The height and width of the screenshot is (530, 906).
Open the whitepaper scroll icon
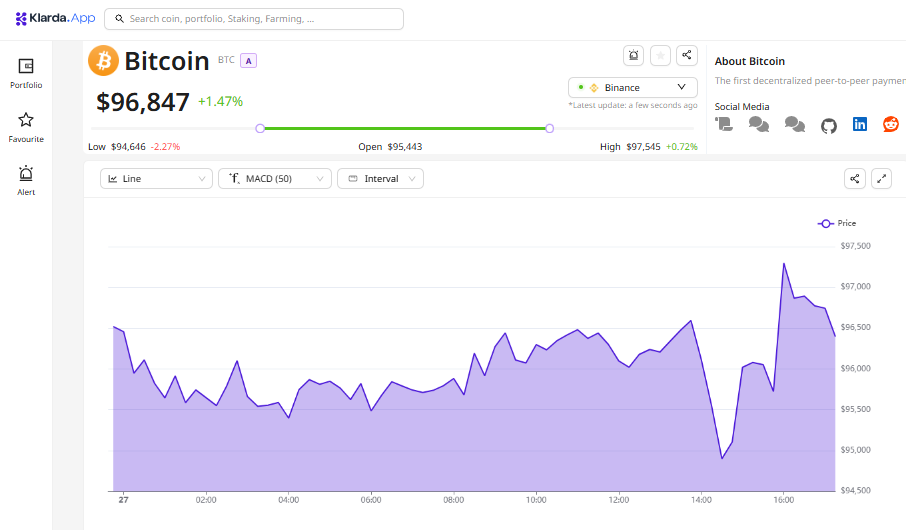(723, 124)
